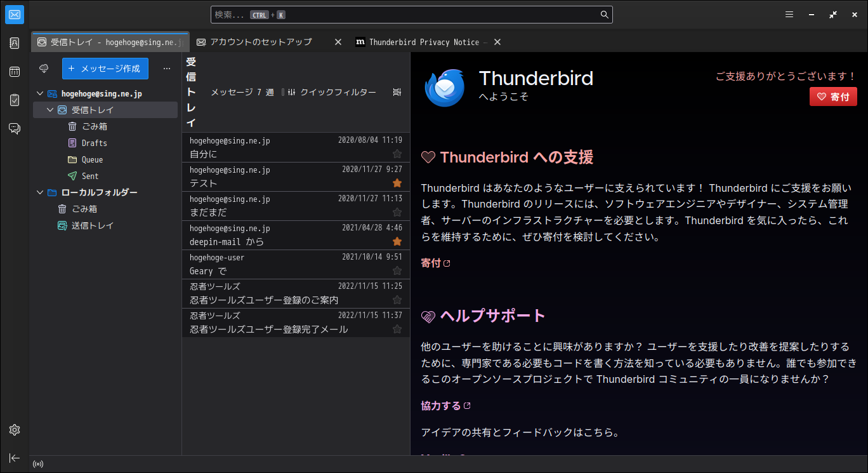Close the アカウントのセットアップ tab
Image resolution: width=868 pixels, height=473 pixels.
coord(338,42)
